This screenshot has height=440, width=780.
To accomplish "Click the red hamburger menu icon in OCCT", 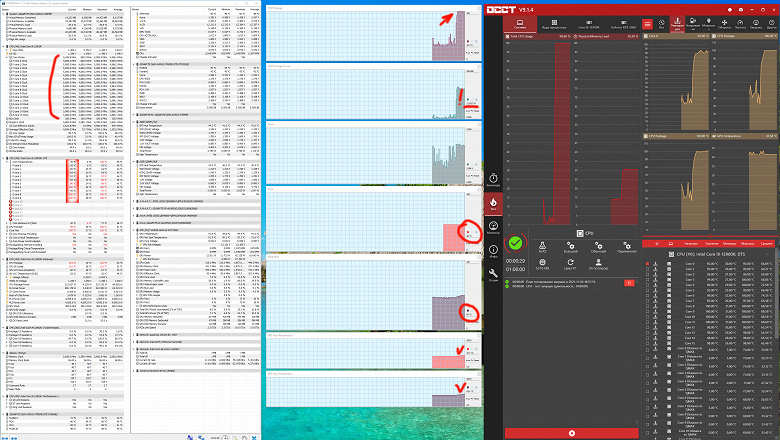I will 647,24.
